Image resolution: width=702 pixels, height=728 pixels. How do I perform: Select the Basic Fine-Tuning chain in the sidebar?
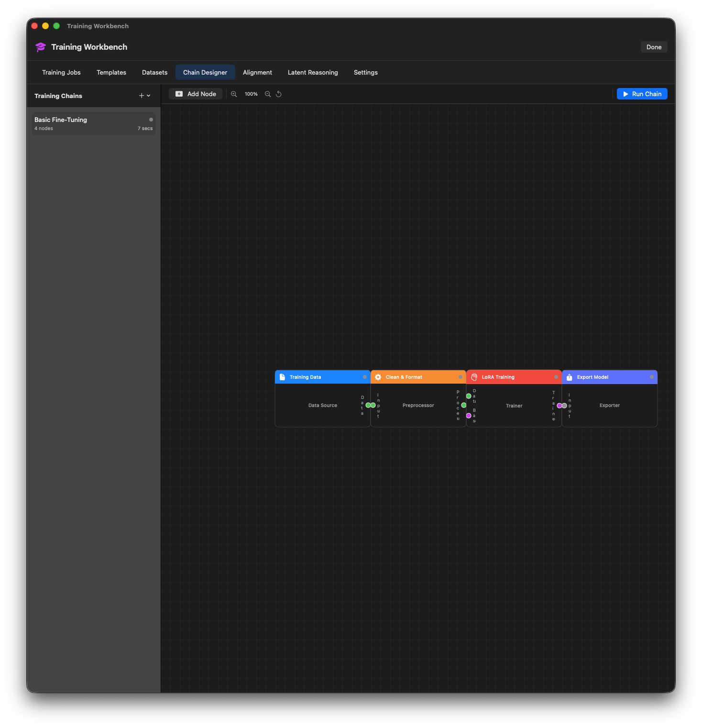coord(93,123)
